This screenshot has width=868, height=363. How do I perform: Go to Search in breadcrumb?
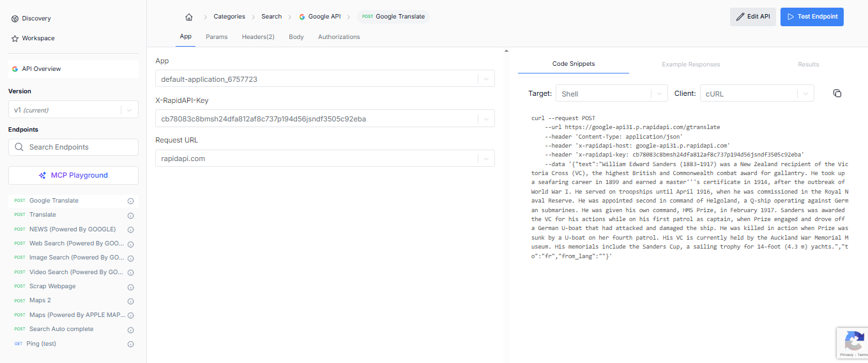click(x=271, y=17)
